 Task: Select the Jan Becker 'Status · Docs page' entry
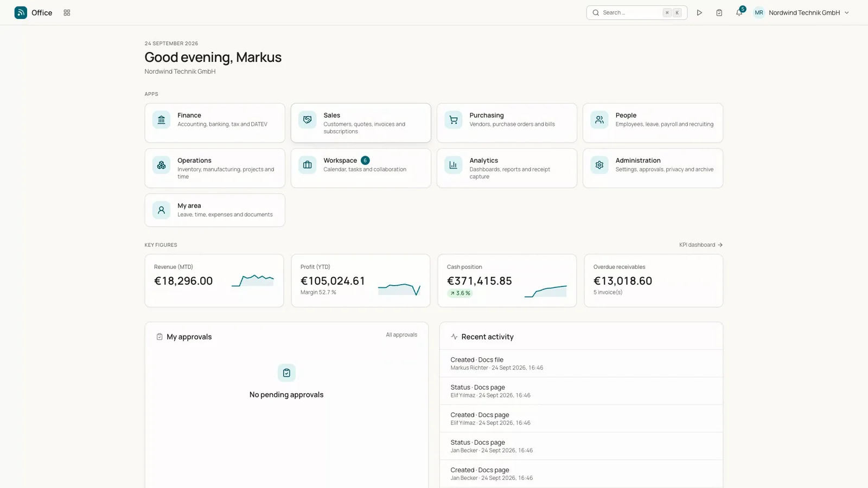coord(581,446)
